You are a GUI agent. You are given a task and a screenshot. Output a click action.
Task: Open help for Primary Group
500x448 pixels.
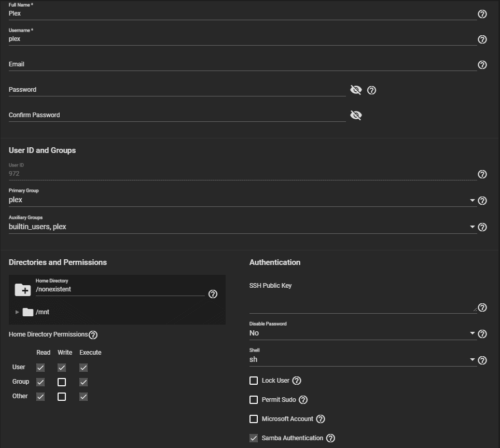point(482,201)
